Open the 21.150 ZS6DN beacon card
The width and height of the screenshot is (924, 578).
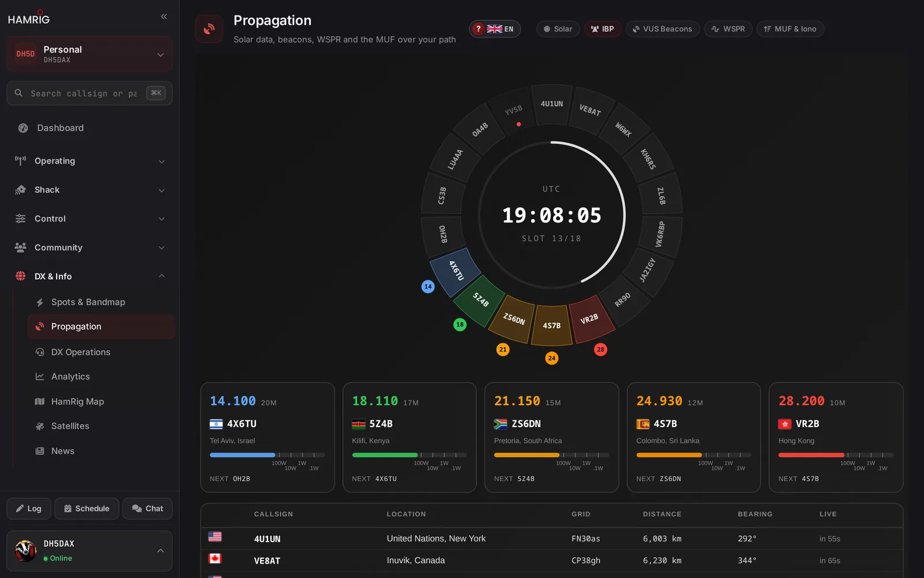pyautogui.click(x=552, y=438)
